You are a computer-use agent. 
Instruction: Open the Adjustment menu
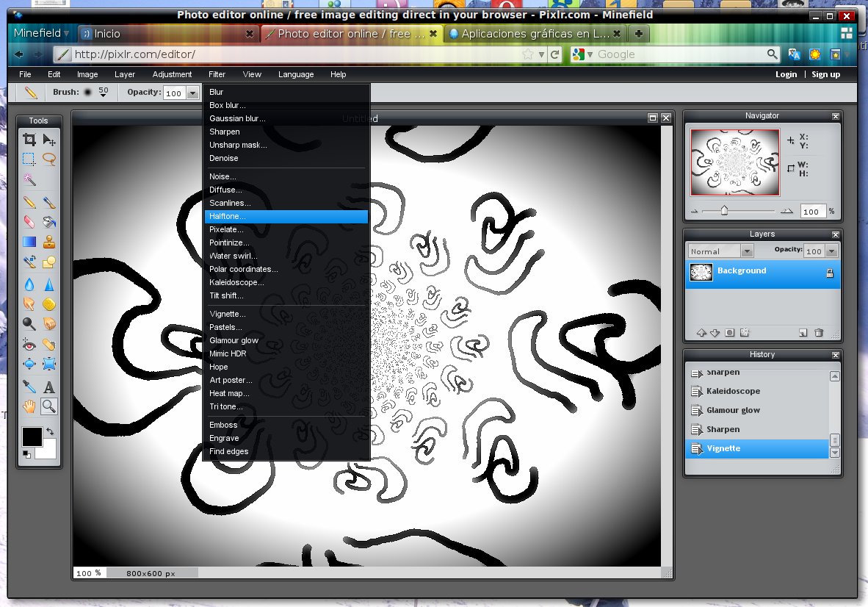point(172,74)
